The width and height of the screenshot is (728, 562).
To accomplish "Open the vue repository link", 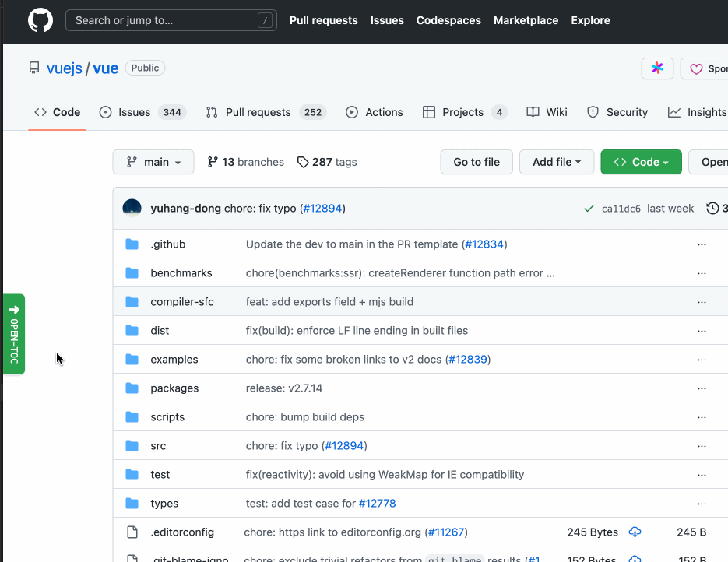I will coord(105,68).
